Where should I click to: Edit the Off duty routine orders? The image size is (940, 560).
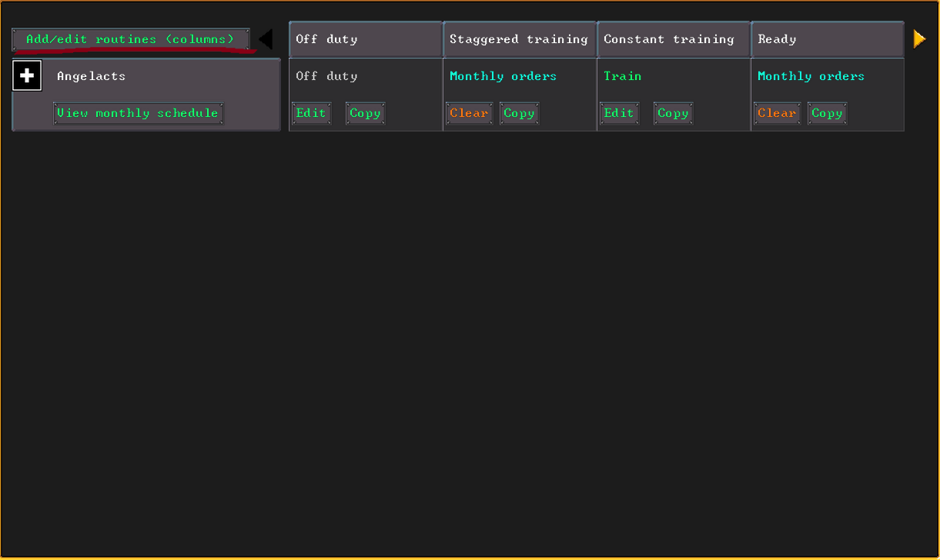pyautogui.click(x=312, y=113)
